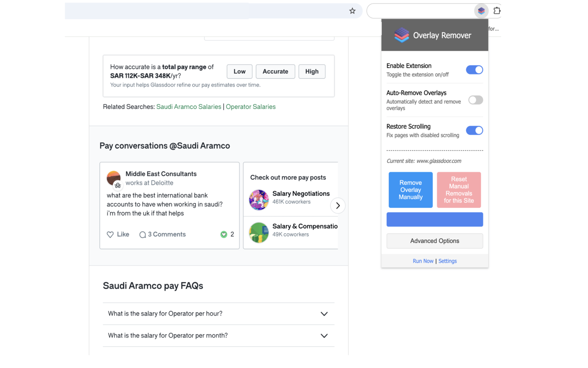
Task: Toggle the Restore Scrolling switch
Action: click(475, 131)
